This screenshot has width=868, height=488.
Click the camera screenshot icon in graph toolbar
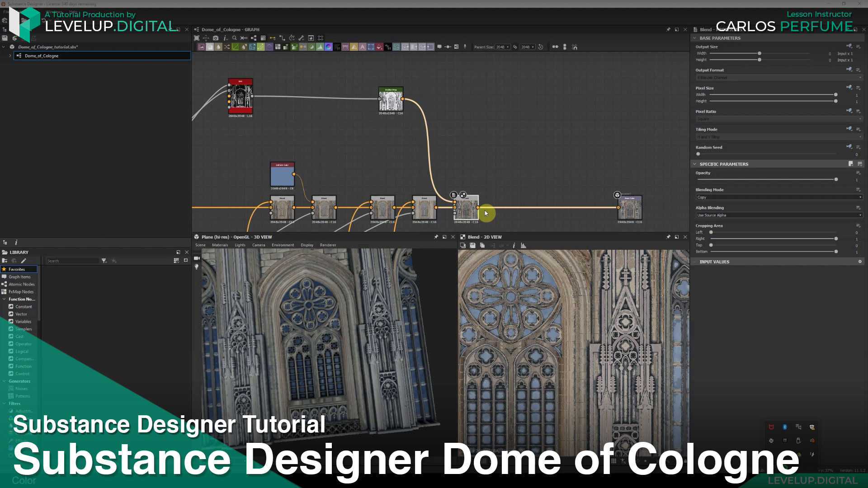[x=216, y=38]
